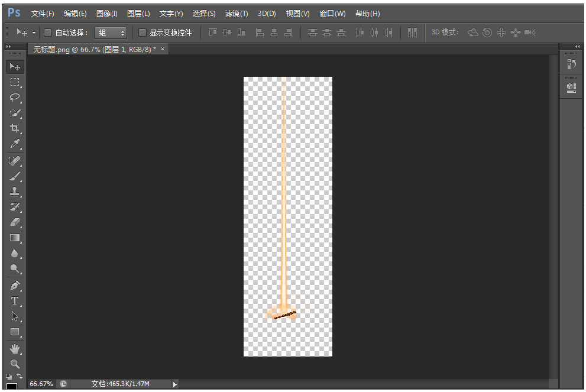This screenshot has width=586, height=392.
Task: Open the Move tool preset picker arrow
Action: click(x=34, y=33)
